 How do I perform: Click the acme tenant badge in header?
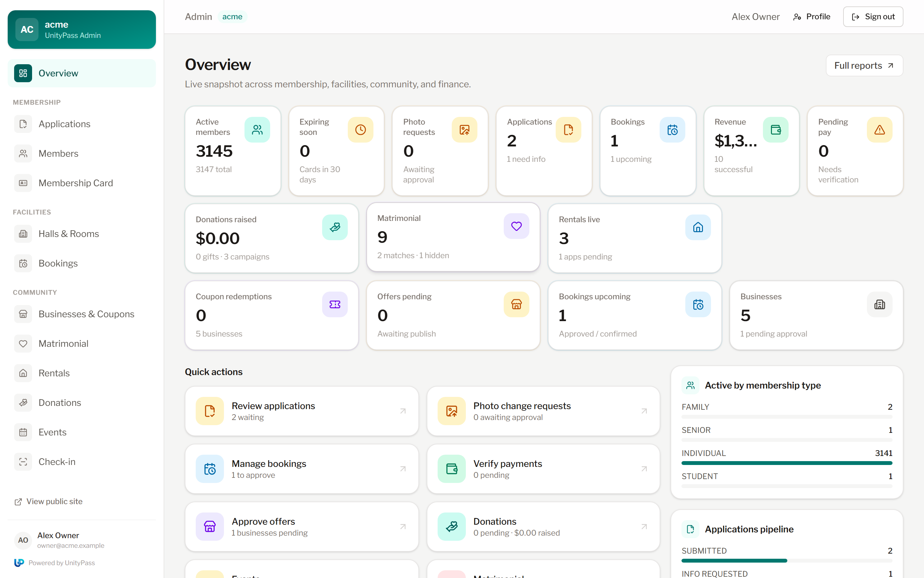(x=232, y=16)
